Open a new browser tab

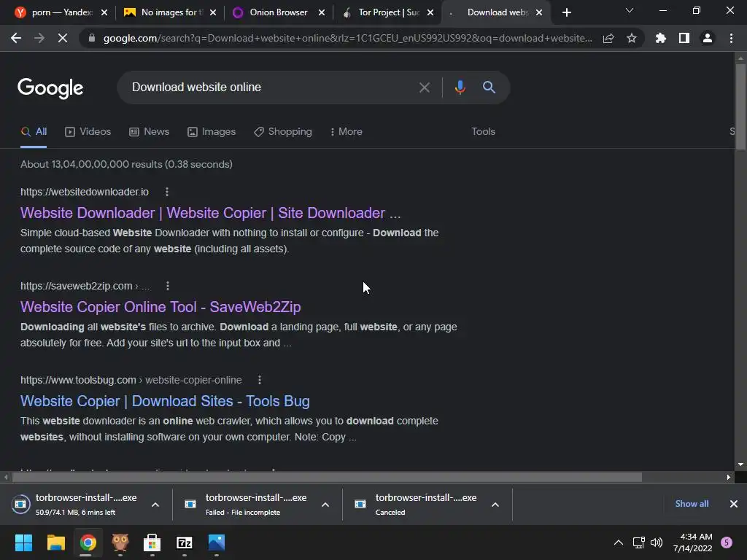[566, 13]
